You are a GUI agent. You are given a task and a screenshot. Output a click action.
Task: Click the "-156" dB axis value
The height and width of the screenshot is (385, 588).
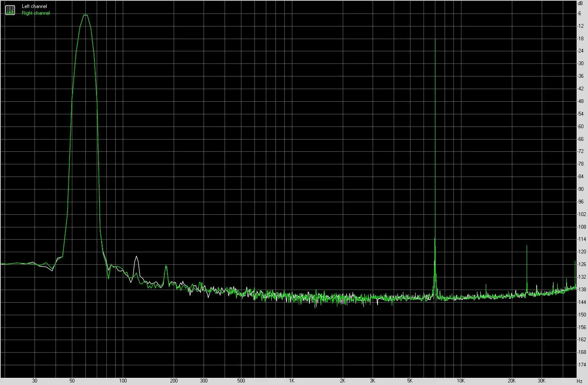pyautogui.click(x=582, y=327)
